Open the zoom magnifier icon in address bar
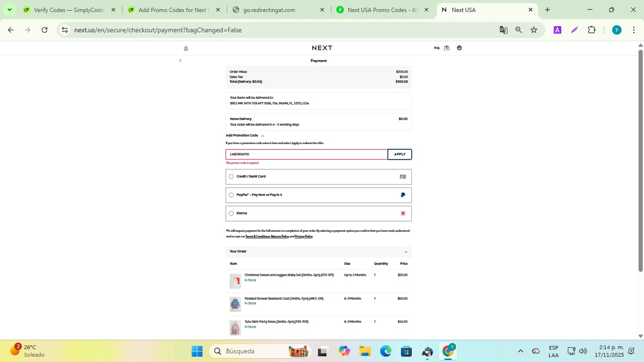The image size is (644, 362). point(519,30)
